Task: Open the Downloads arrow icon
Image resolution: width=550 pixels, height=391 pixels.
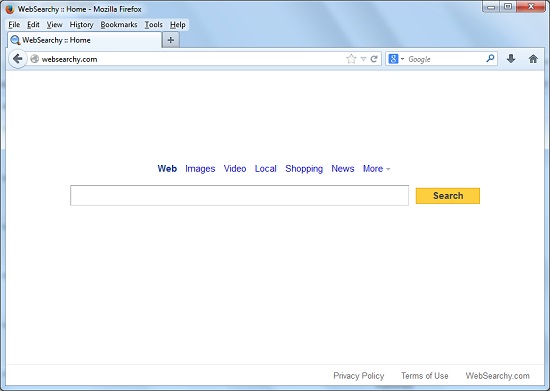Action: tap(511, 59)
